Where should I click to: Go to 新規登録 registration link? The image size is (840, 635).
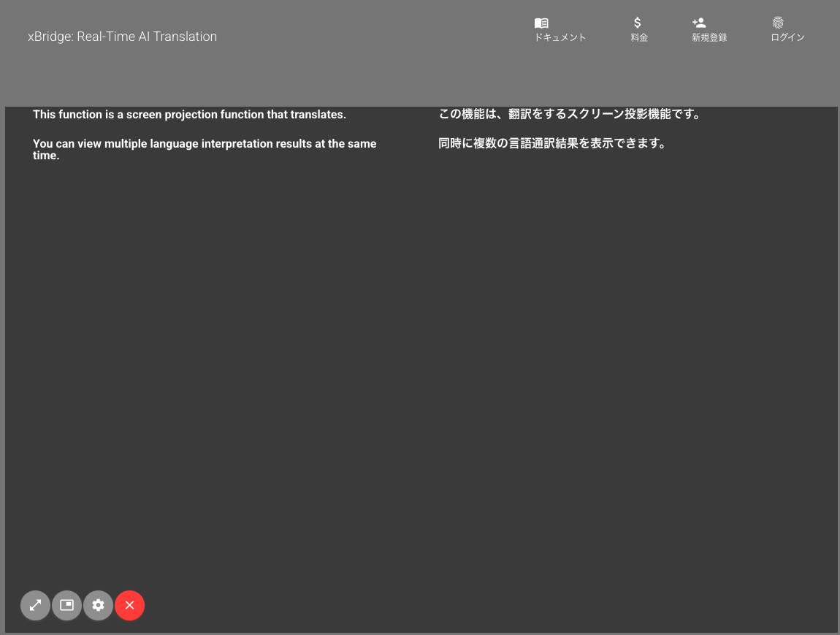[x=709, y=38]
